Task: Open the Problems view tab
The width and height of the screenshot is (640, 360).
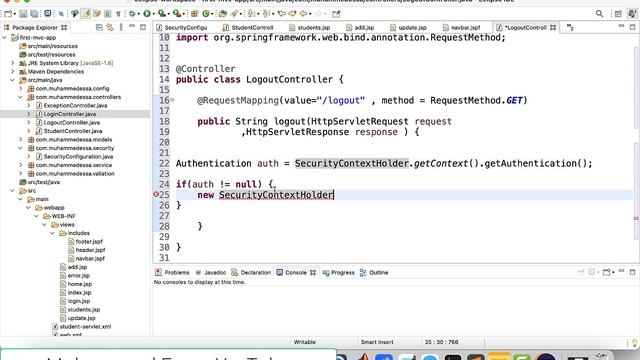Action: [x=172, y=273]
